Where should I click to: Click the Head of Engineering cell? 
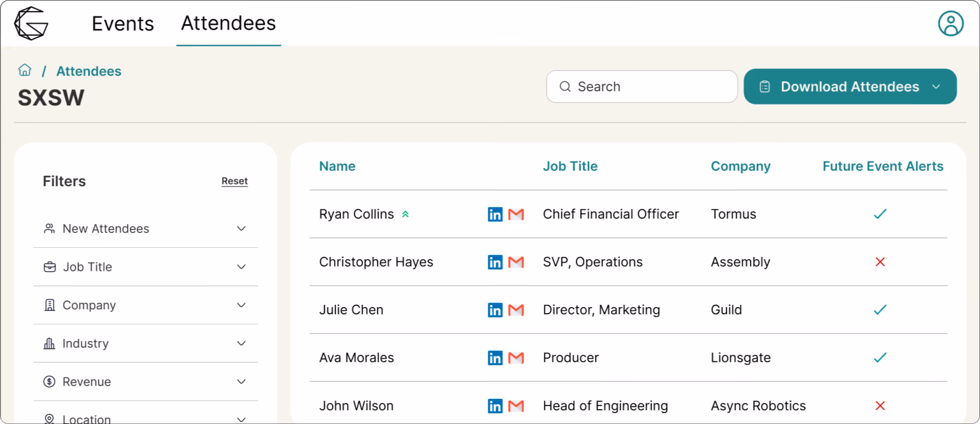[x=605, y=406]
